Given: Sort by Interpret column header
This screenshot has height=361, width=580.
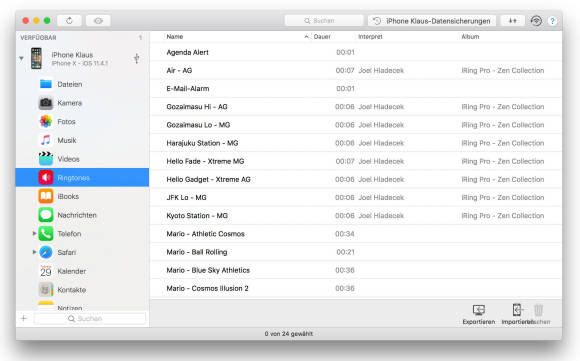Looking at the screenshot, I should [370, 37].
